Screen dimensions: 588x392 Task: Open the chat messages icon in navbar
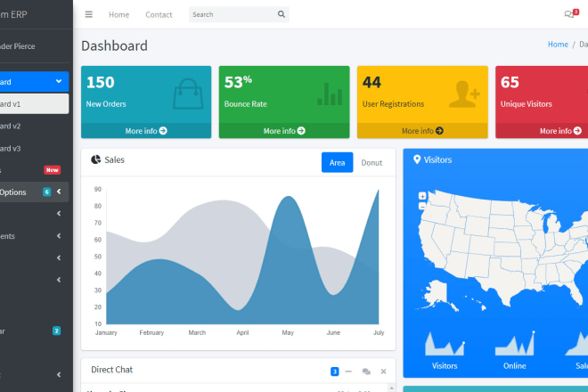point(571,14)
